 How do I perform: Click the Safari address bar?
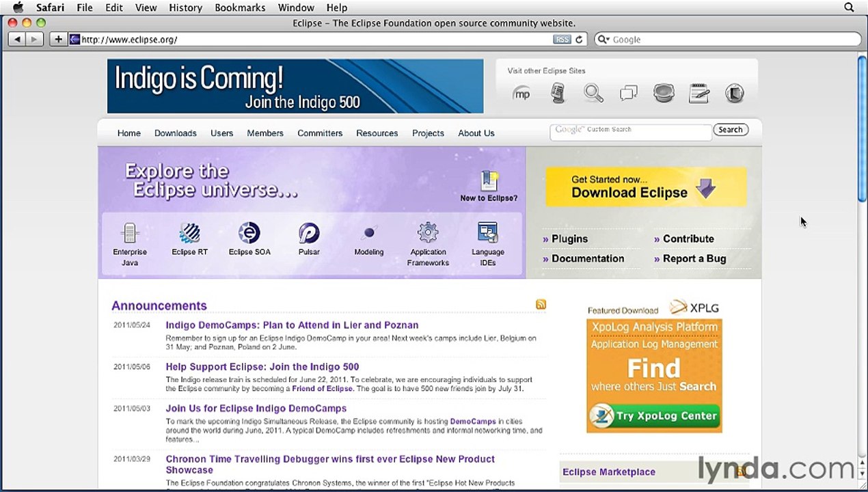click(x=314, y=40)
